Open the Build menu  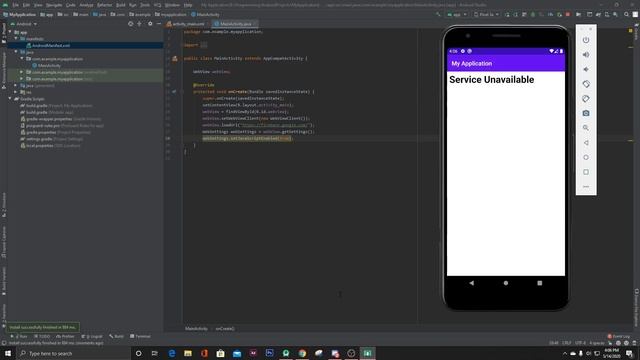120,5
